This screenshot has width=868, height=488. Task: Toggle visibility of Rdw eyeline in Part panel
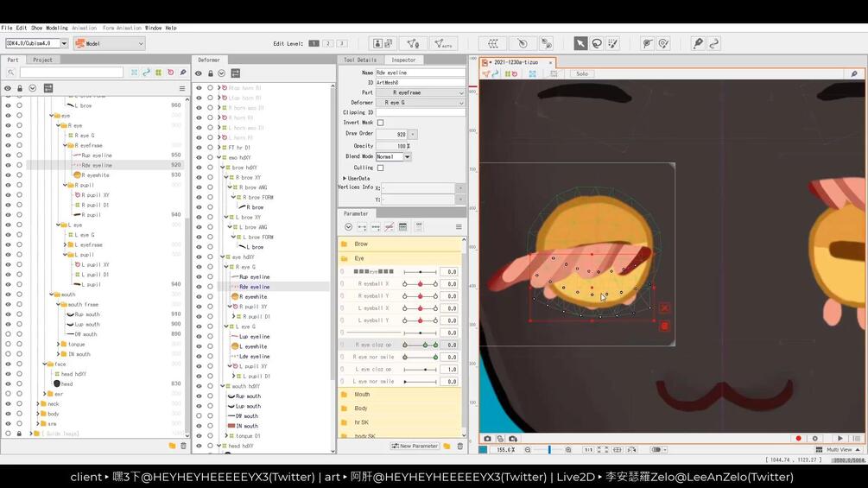(x=8, y=165)
